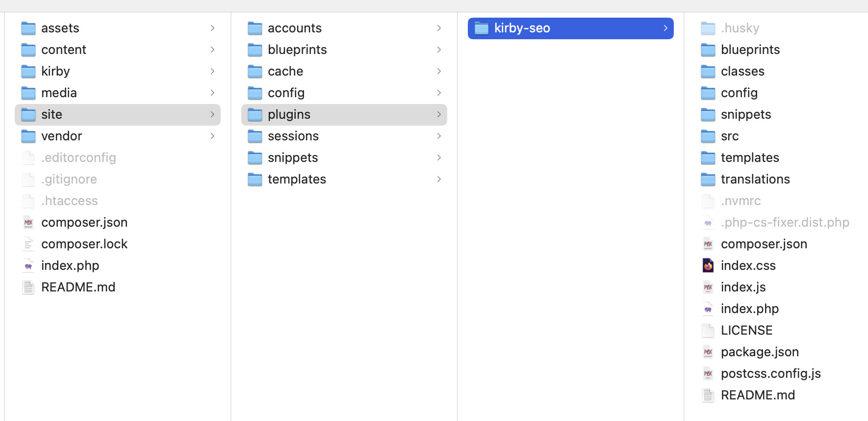
Task: Click the README.md icon in first column
Action: click(x=28, y=287)
